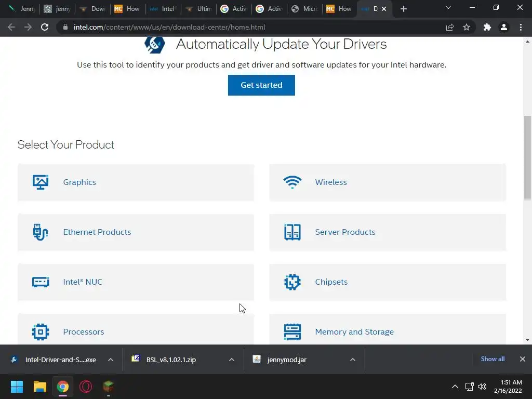The width and height of the screenshot is (532, 399).
Task: Click the Get started button
Action: click(262, 85)
